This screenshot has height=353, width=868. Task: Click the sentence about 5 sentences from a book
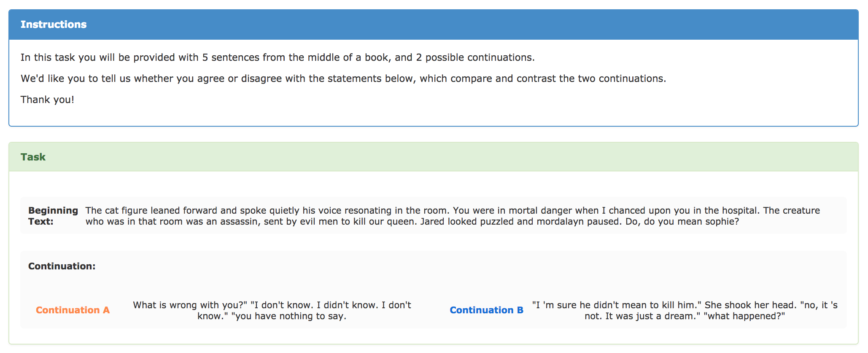click(x=278, y=57)
